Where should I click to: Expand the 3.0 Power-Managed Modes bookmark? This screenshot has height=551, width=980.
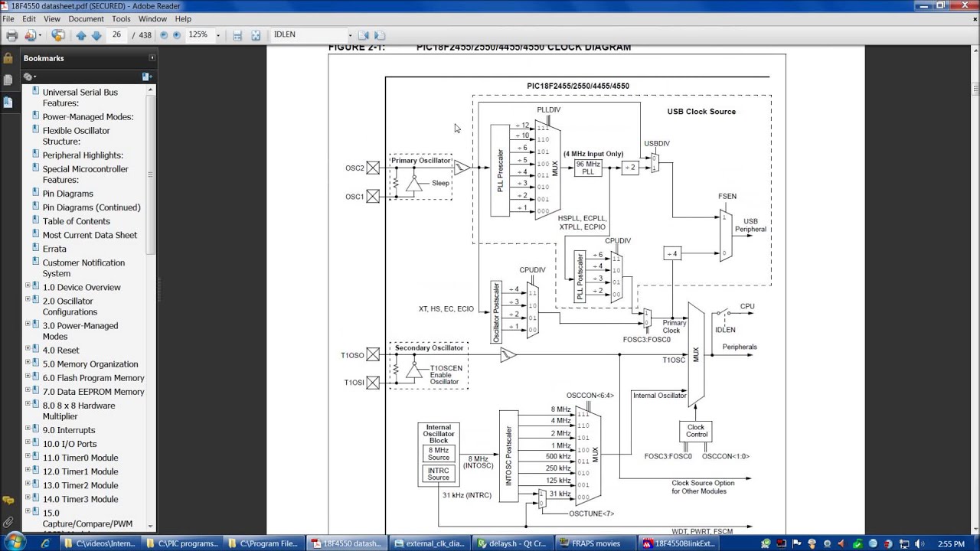pyautogui.click(x=28, y=324)
